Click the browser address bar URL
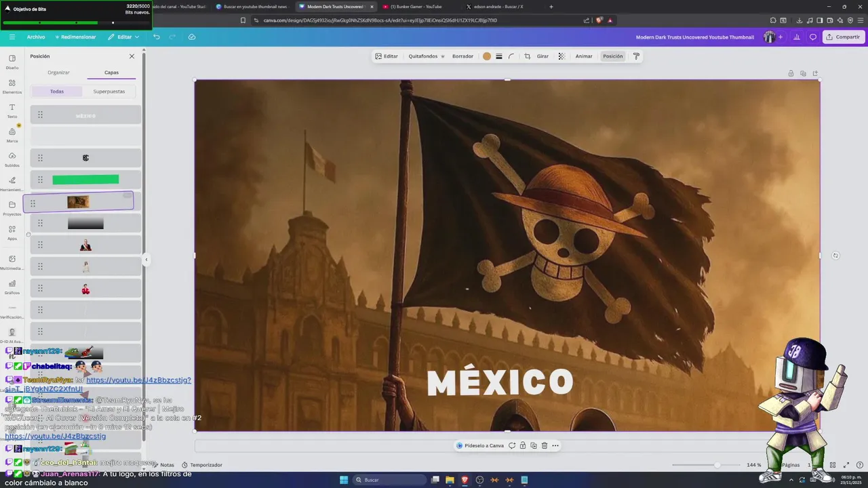 pyautogui.click(x=380, y=20)
